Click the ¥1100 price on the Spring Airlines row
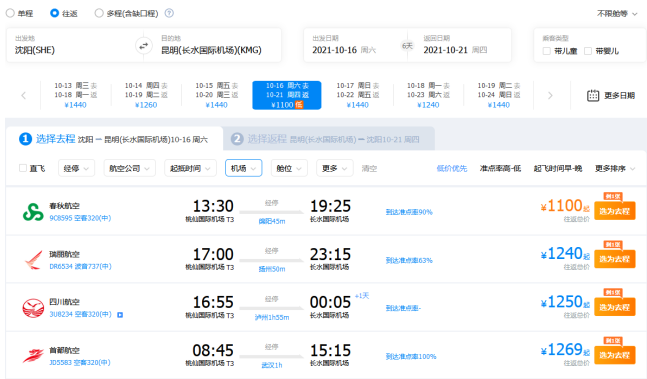 (565, 206)
